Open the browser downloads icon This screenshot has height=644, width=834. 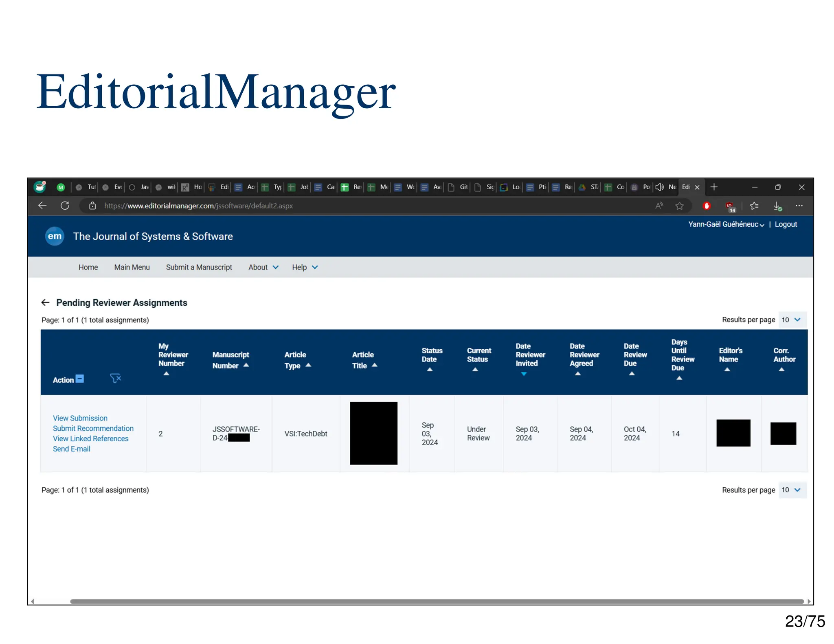pos(777,206)
